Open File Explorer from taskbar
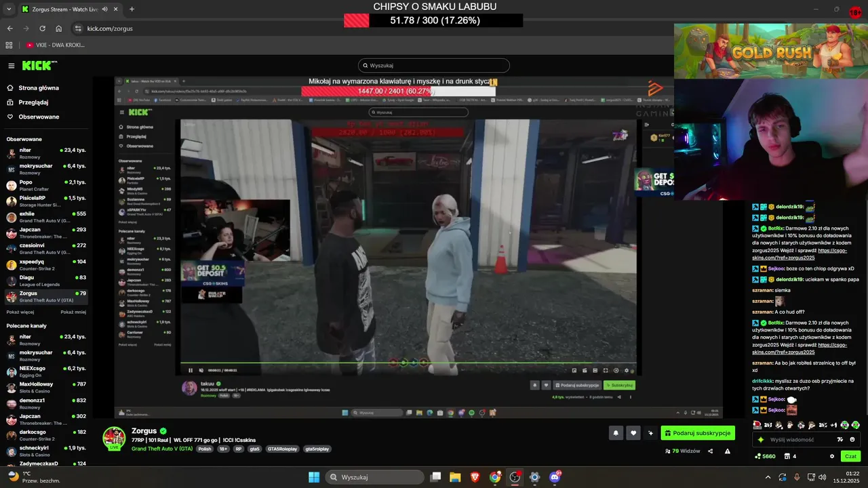The image size is (868, 488). click(455, 477)
